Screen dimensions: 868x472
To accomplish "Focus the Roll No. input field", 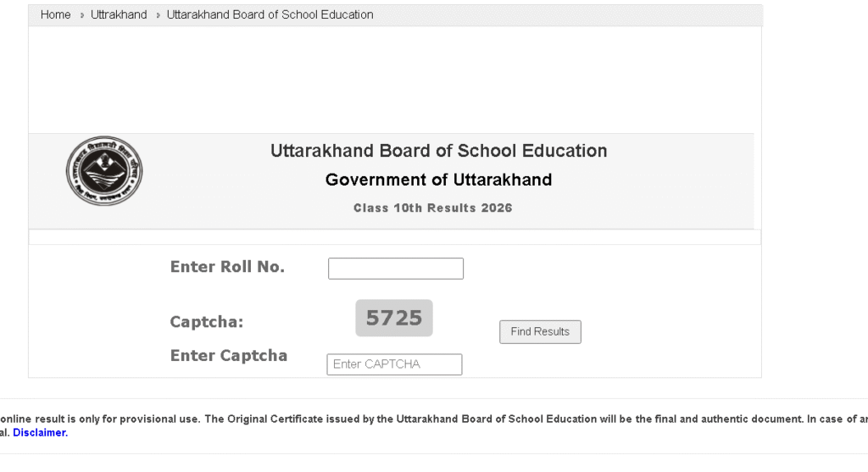I will 396,269.
